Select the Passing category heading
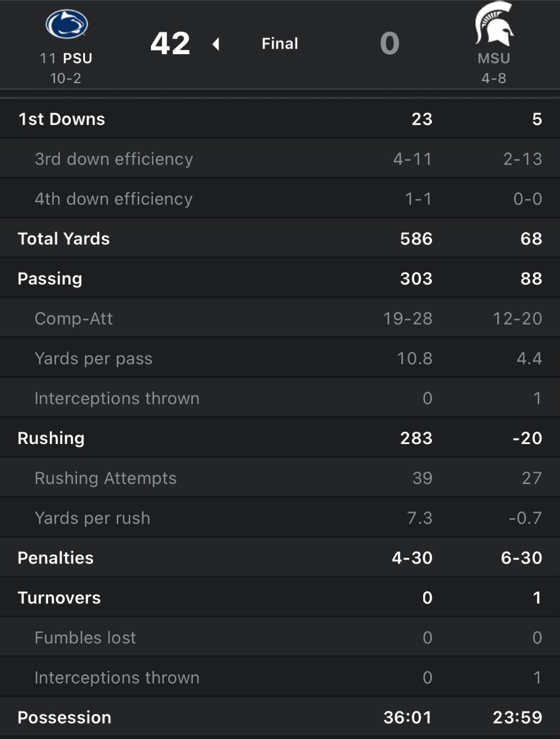The width and height of the screenshot is (560, 739). pos(50,278)
